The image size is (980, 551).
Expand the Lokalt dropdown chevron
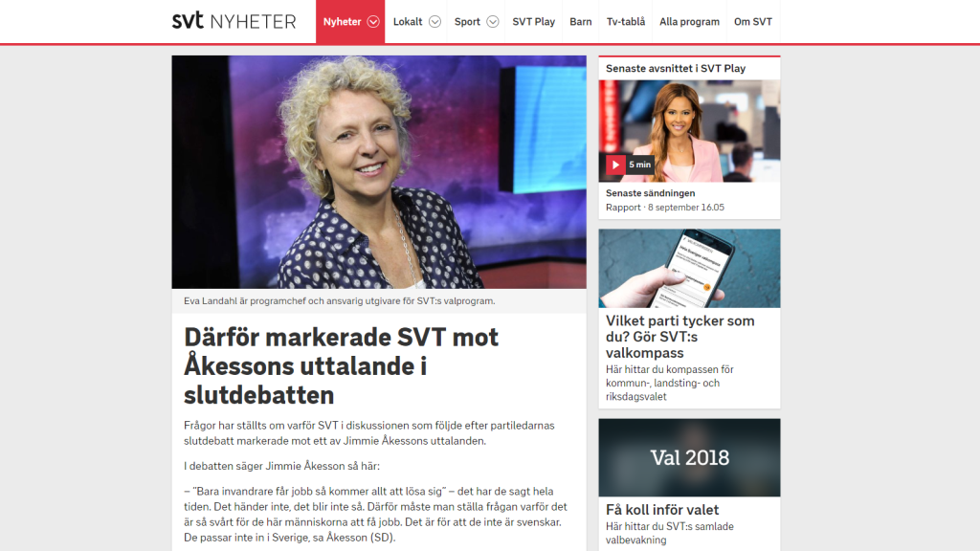coord(435,22)
